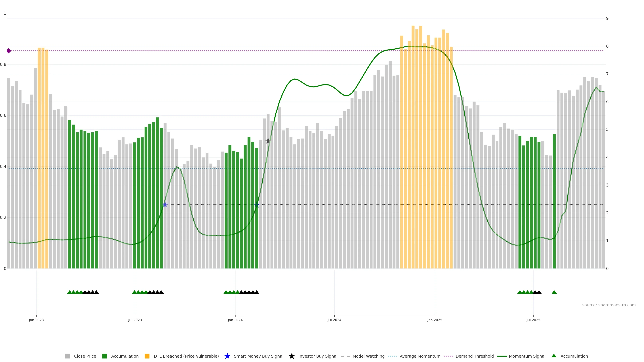Click the first blue star near Sep 2023
The image size is (644, 362).
pyautogui.click(x=165, y=205)
